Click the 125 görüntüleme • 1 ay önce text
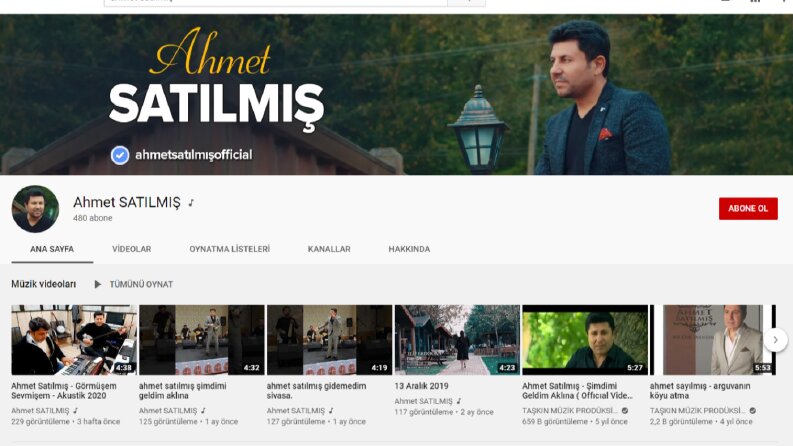The height and width of the screenshot is (446, 793). click(x=188, y=421)
